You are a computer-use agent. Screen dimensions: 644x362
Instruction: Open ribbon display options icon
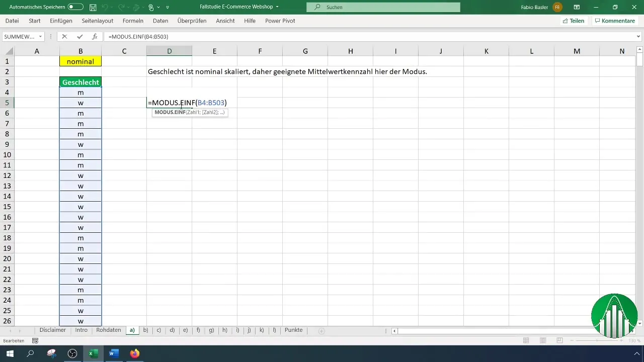pos(577,7)
